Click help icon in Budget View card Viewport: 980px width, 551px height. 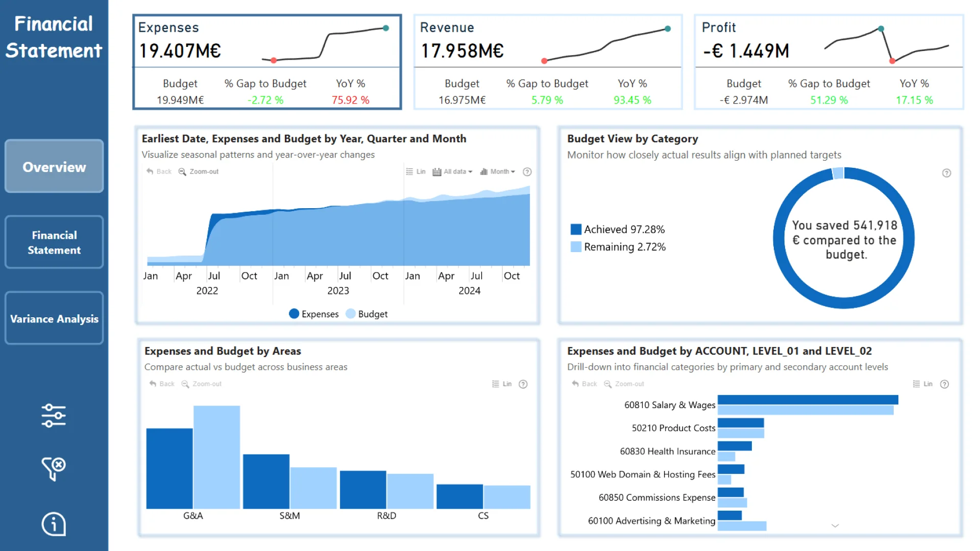(946, 173)
